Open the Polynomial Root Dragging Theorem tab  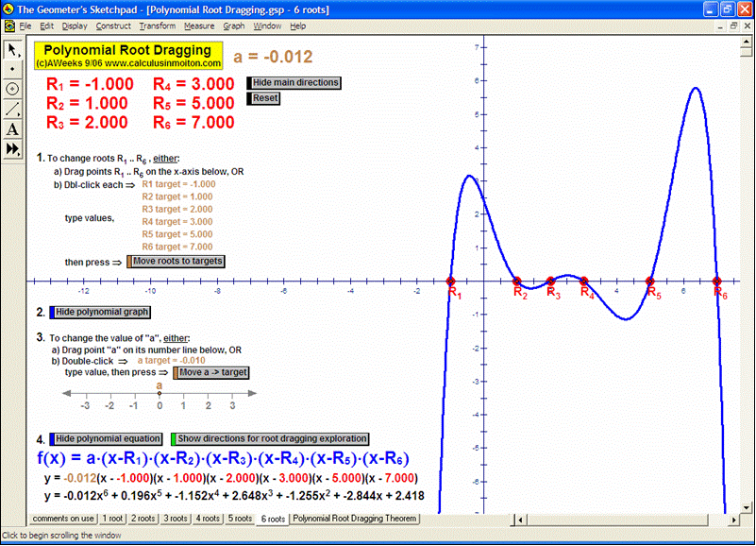point(354,518)
